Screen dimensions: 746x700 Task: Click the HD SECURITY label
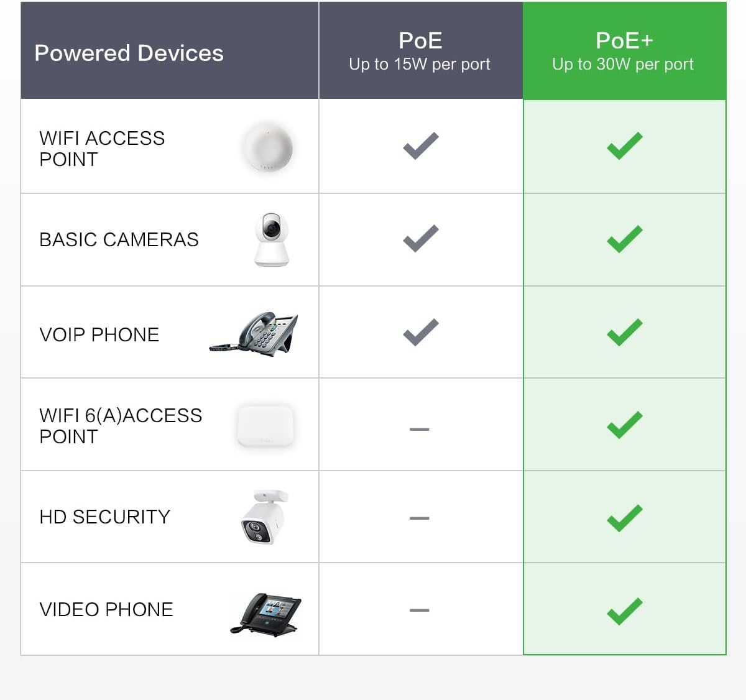(x=104, y=517)
